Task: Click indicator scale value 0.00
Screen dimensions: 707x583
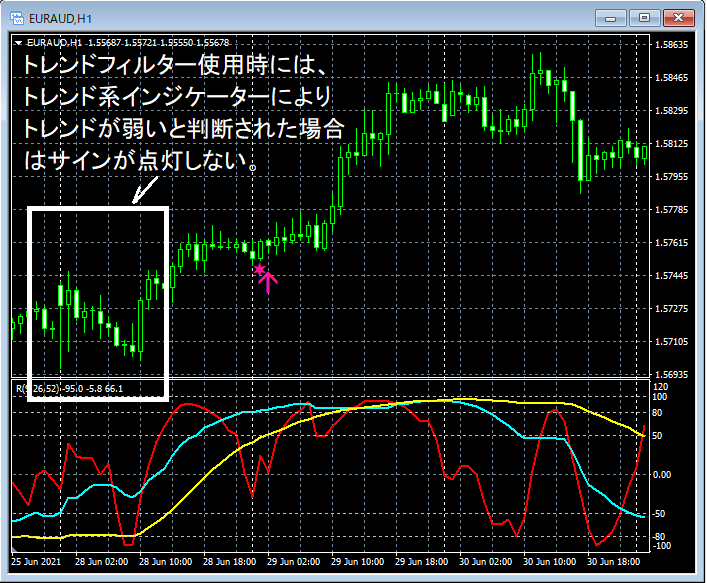Action: point(662,474)
